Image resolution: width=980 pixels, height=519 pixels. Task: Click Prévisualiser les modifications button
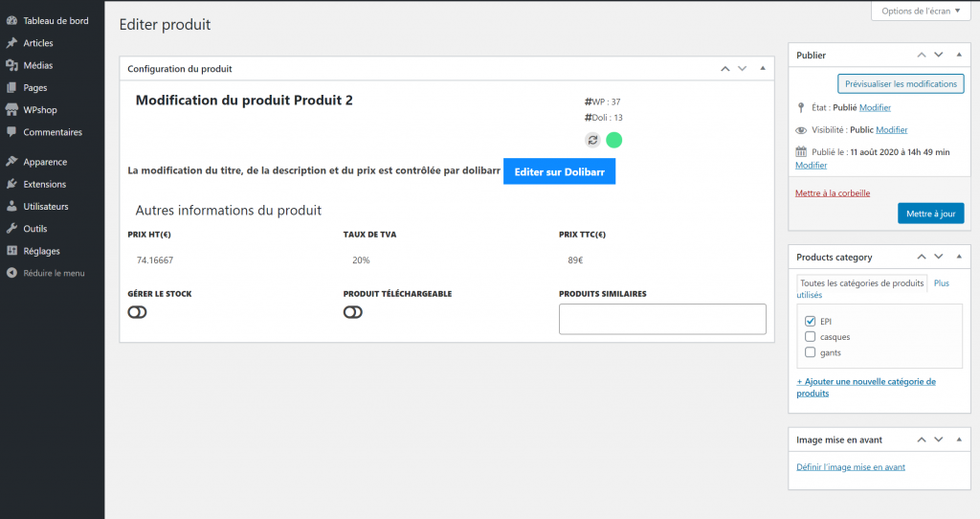(x=901, y=84)
